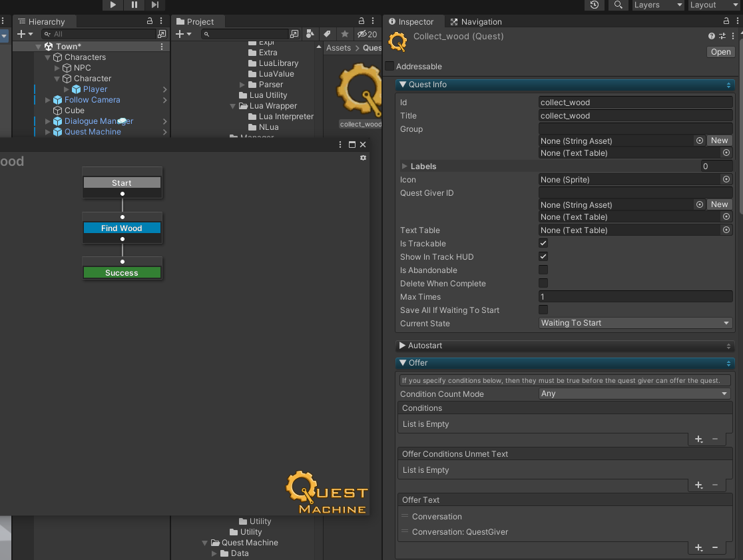
Task: Click New button in the Group row
Action: [719, 140]
